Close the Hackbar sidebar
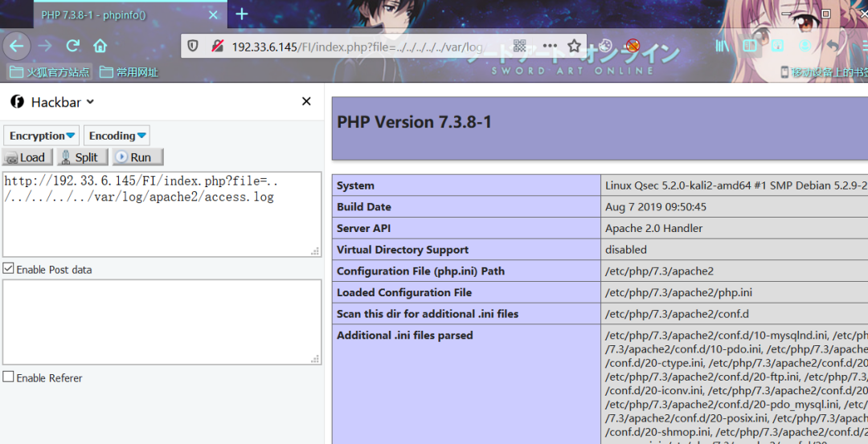The image size is (868, 444). coord(306,101)
